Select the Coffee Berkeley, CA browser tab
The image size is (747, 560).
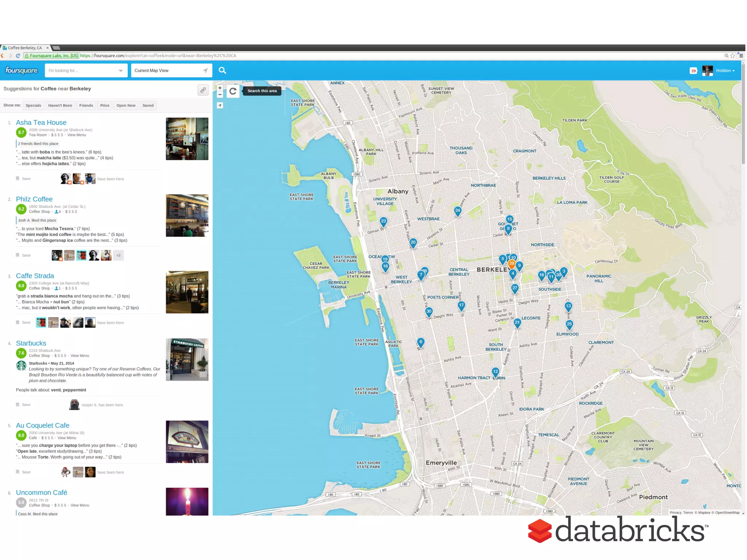click(25, 48)
